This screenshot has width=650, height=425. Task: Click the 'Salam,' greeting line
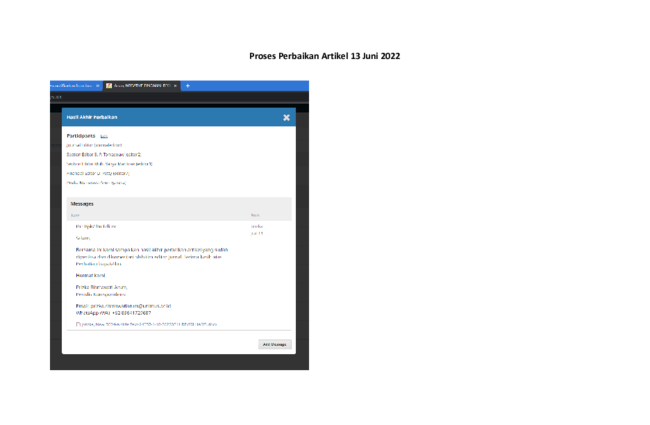[x=83, y=238]
